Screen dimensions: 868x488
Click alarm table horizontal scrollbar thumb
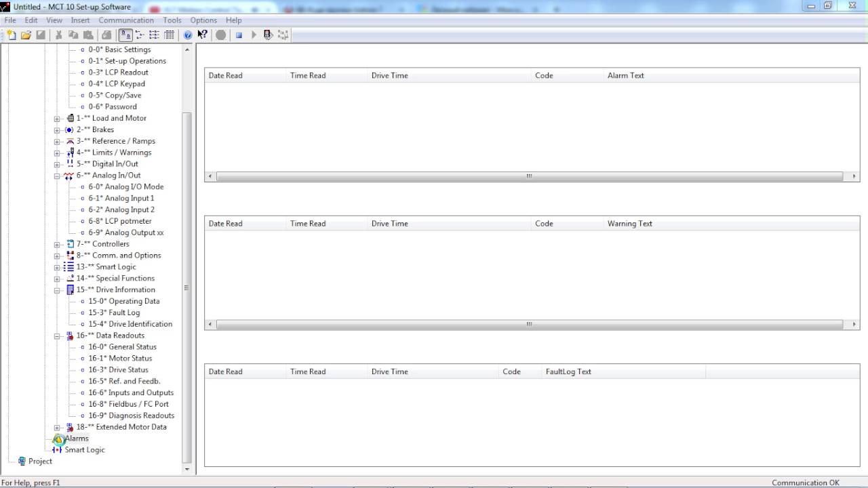(529, 176)
